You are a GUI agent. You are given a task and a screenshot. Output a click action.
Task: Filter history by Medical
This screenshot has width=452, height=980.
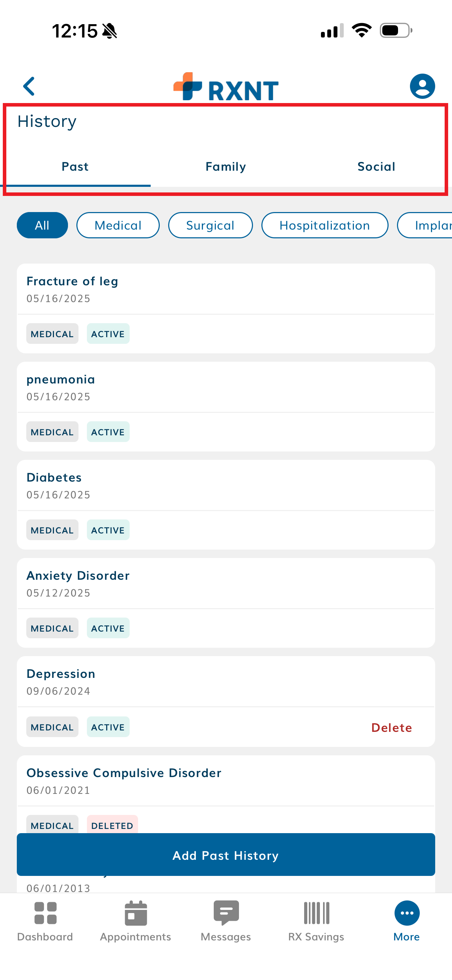118,225
